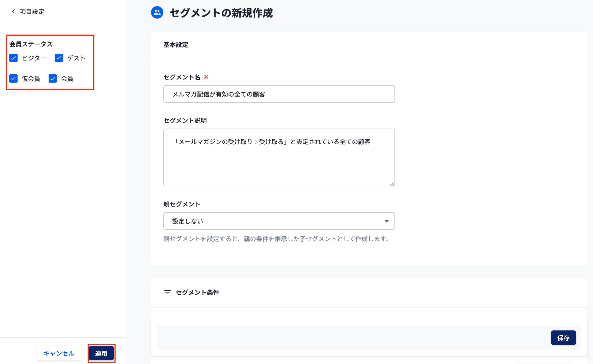593x364 pixels.
Task: Click the blue segment people icon
Action: point(157,12)
